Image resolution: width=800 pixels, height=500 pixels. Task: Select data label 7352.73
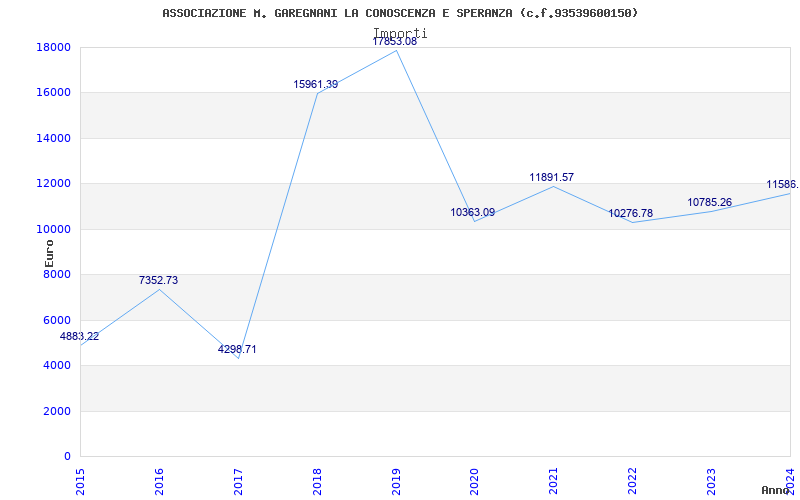pos(159,280)
